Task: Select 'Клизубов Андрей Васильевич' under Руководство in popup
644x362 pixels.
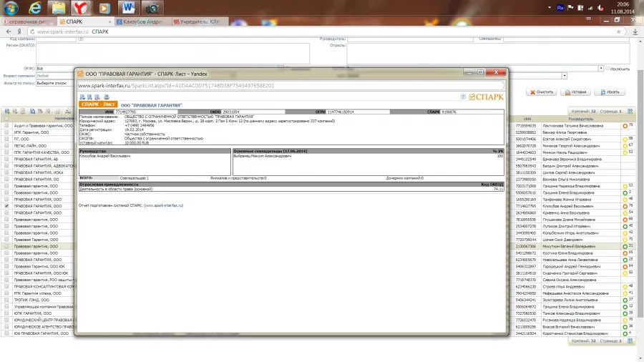Action: (x=105, y=156)
